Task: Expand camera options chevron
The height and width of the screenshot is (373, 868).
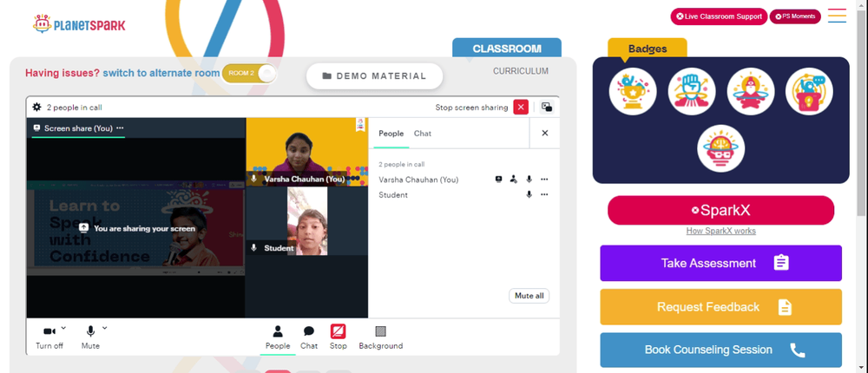Action: click(63, 328)
